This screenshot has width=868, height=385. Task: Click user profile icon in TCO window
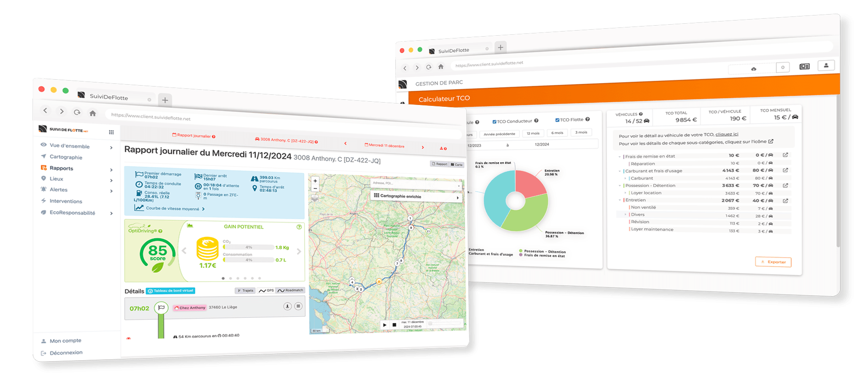pyautogui.click(x=826, y=66)
